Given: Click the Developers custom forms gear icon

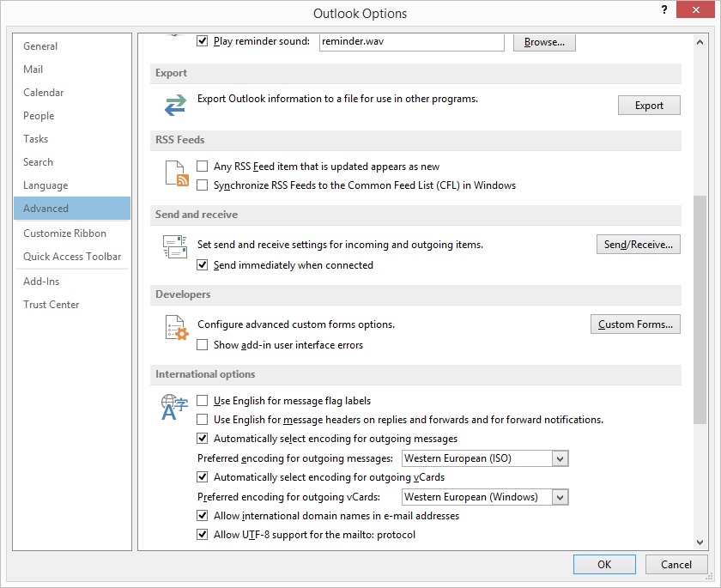Looking at the screenshot, I should click(177, 327).
